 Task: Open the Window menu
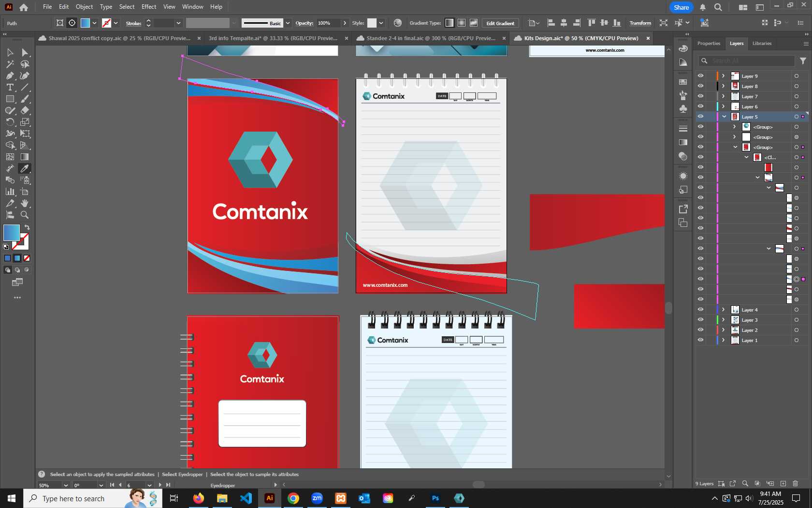193,7
